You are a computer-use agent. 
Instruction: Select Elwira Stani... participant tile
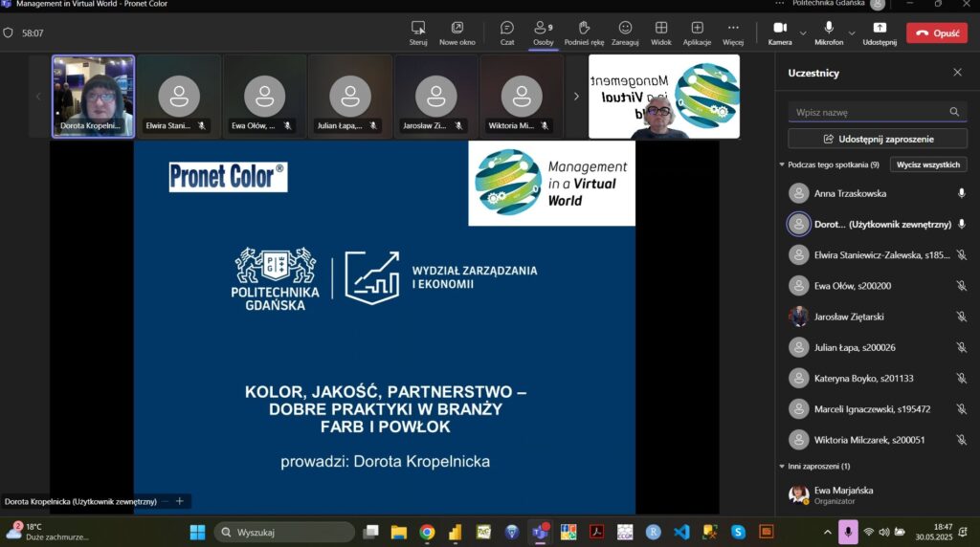179,97
